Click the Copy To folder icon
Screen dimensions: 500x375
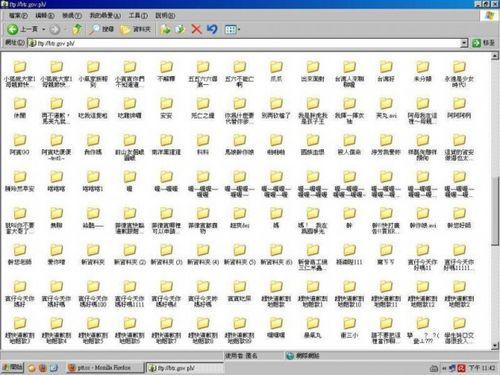[x=180, y=29]
